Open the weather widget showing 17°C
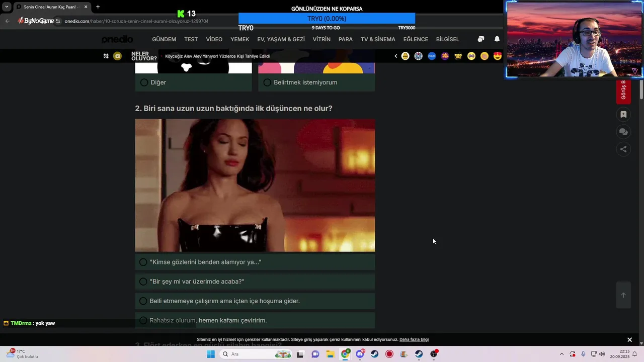 click(22, 354)
